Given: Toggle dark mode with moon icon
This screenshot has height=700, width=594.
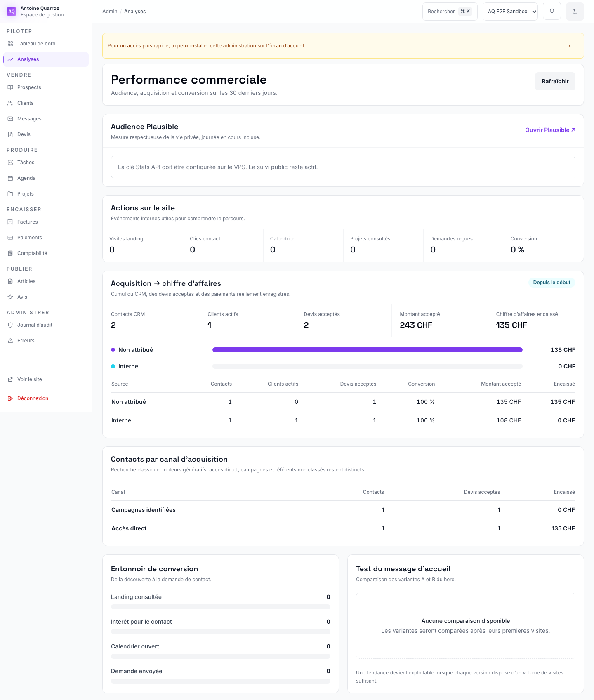Looking at the screenshot, I should (575, 12).
